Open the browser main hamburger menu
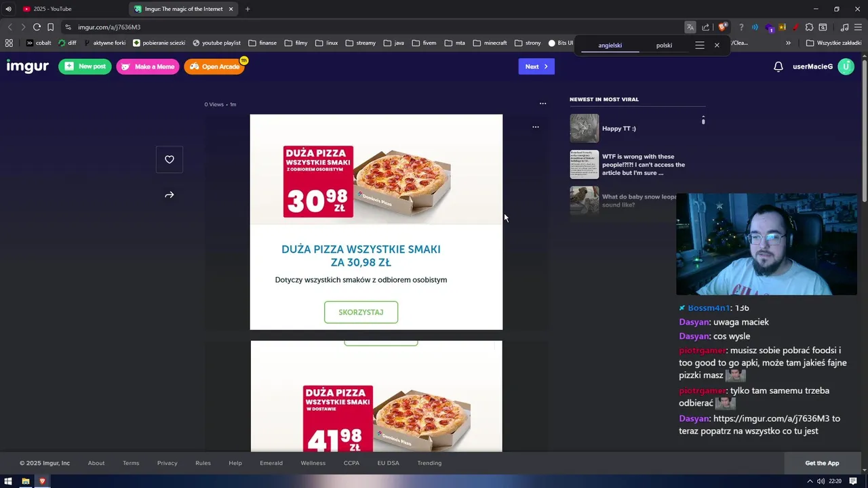Image resolution: width=868 pixels, height=488 pixels. tap(859, 27)
